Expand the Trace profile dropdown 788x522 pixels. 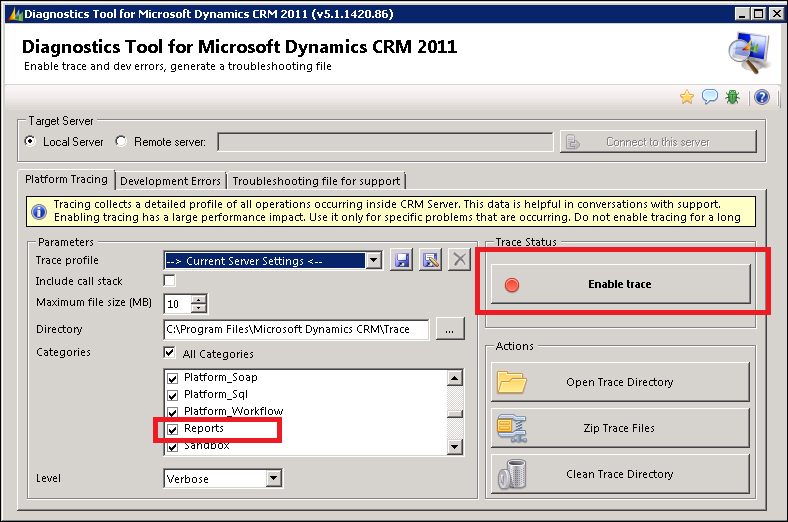[373, 261]
